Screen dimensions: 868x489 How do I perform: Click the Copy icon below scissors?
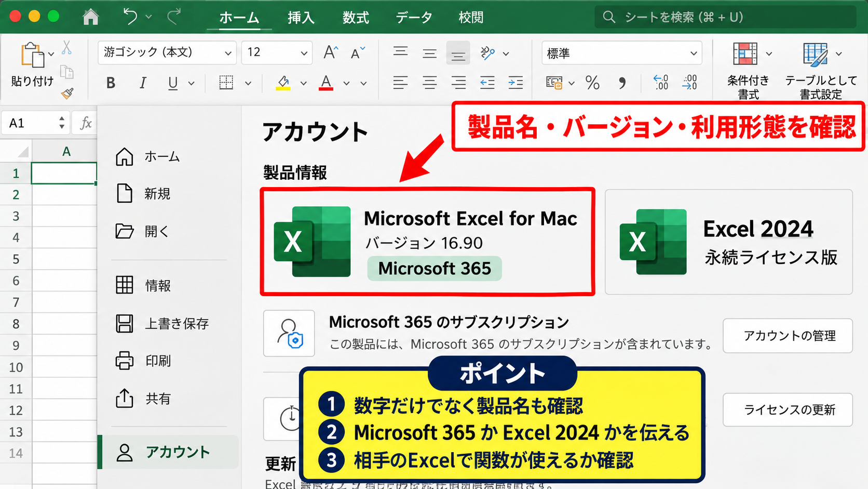point(67,71)
